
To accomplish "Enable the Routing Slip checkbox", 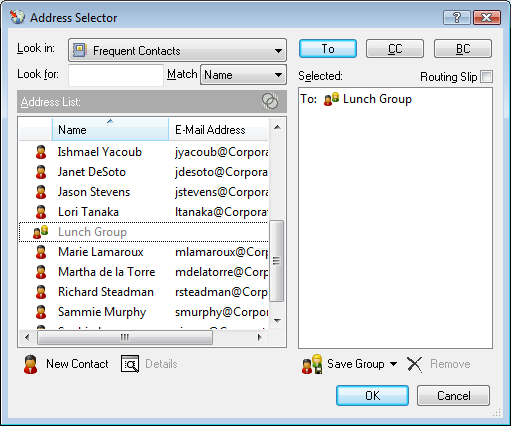I will tap(487, 77).
